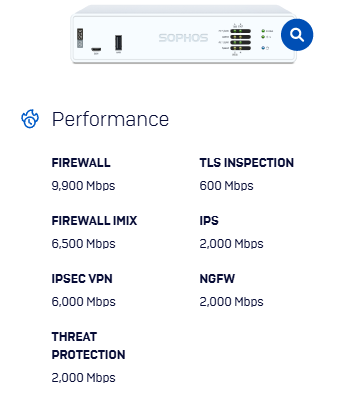Click the SOPHOS logo on the device
363x415 pixels.
(183, 38)
